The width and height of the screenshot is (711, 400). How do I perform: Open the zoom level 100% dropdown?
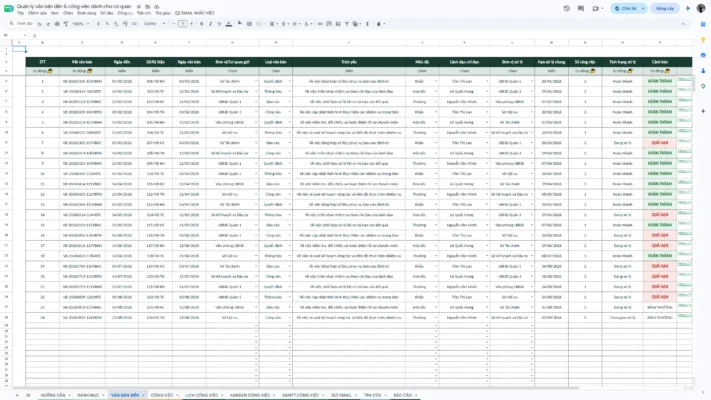81,24
